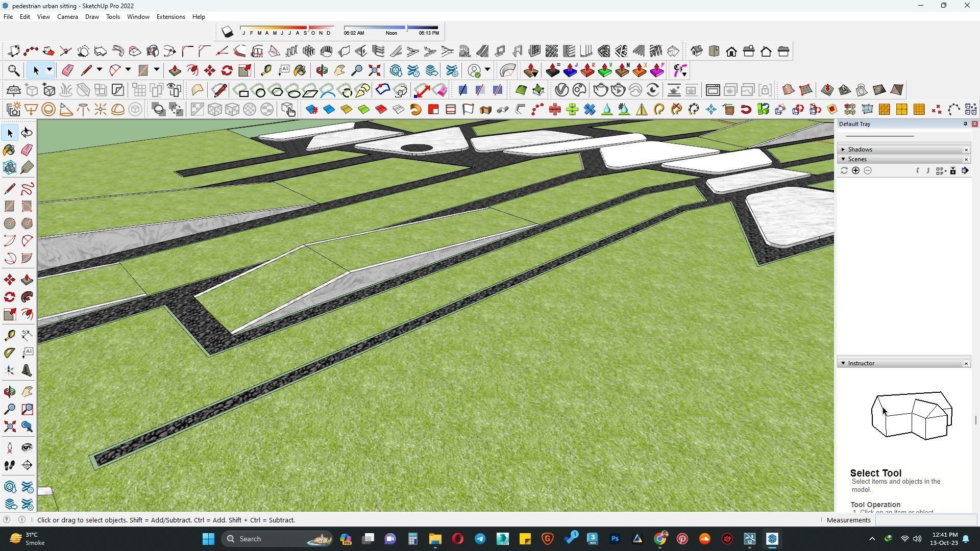Select the Push/Pull tool
Screen dimensions: 980x551
[27, 280]
